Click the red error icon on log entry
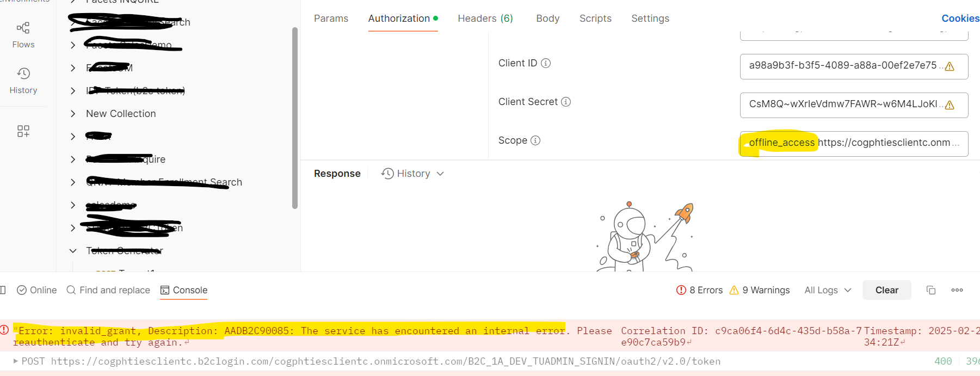Screen dimensions: 980x376 [4, 330]
